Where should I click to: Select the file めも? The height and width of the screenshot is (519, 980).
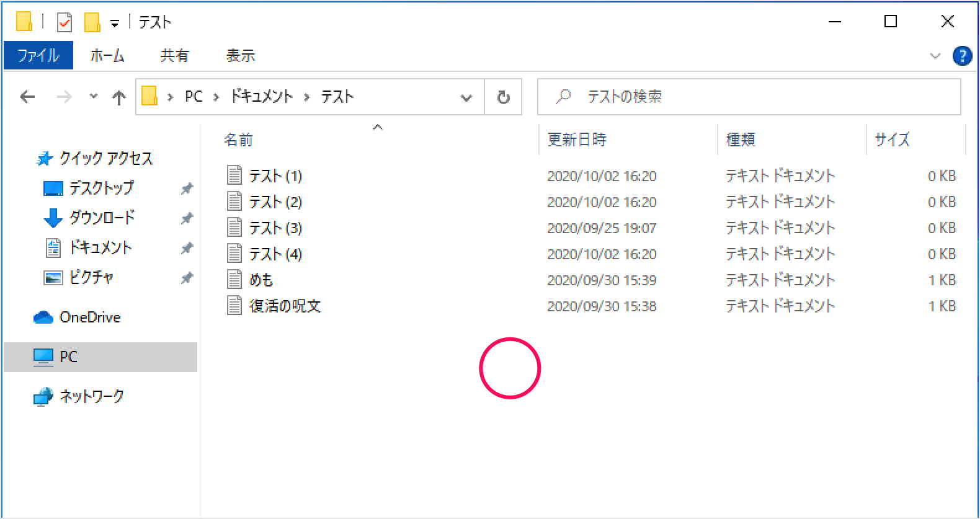[x=261, y=280]
